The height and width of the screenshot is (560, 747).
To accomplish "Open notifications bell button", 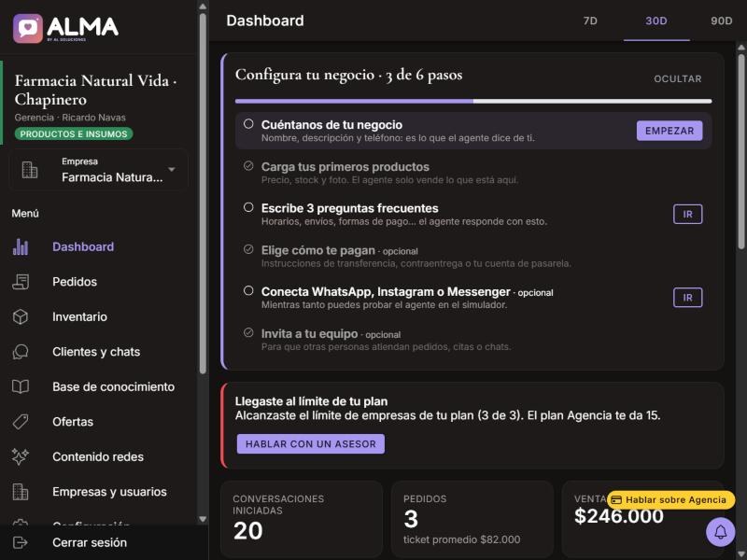I will tap(720, 531).
